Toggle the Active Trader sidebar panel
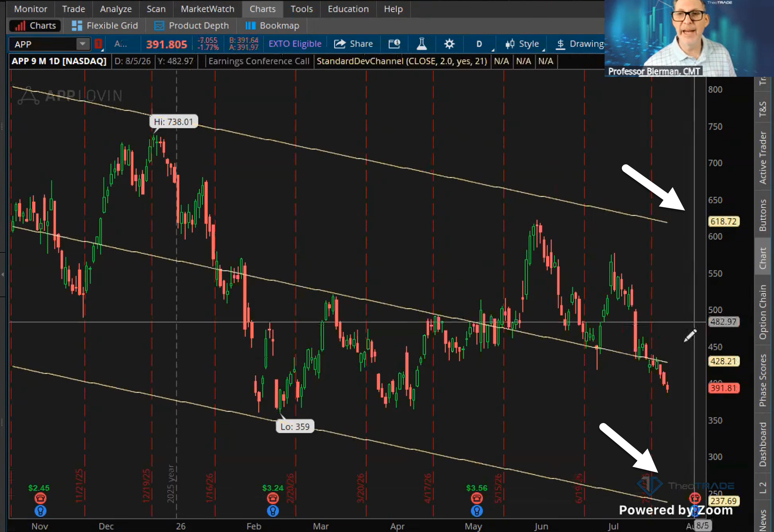The width and height of the screenshot is (774, 532). pos(763,158)
